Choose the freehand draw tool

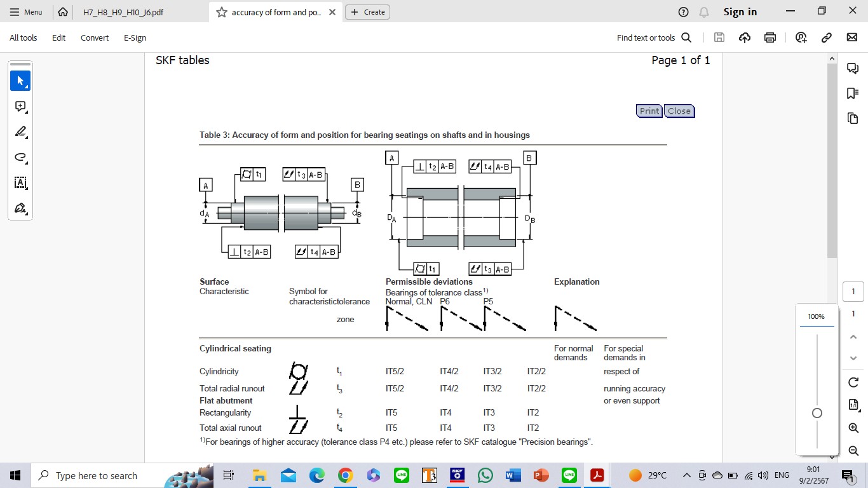point(20,158)
